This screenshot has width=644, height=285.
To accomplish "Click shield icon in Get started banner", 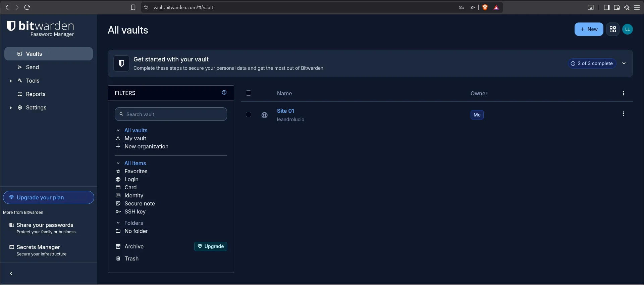I will (x=121, y=63).
